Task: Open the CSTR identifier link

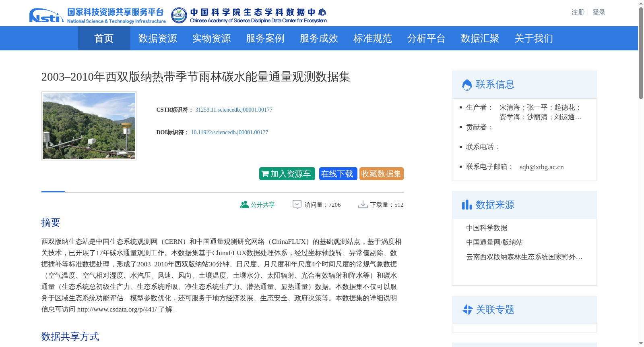Action: [x=234, y=110]
